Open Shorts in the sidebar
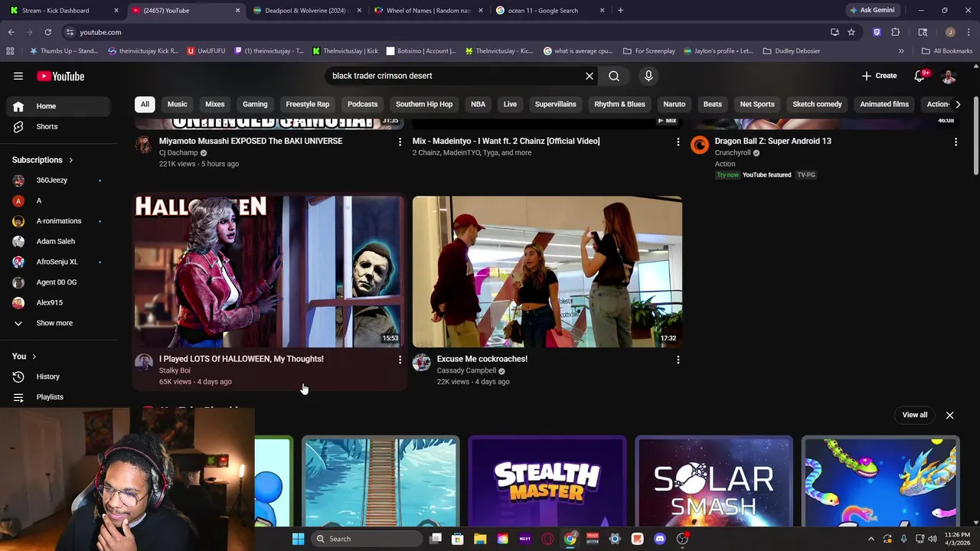 (x=59, y=126)
